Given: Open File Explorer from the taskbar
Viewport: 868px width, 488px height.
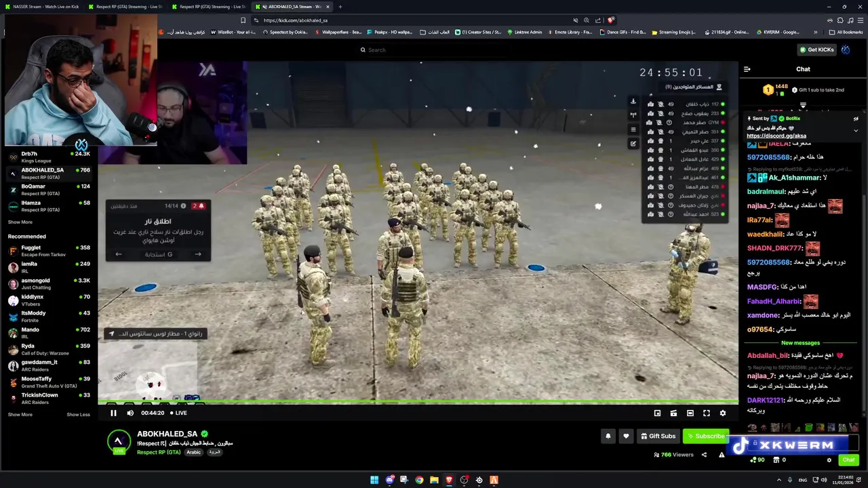Looking at the screenshot, I should pos(434,480).
